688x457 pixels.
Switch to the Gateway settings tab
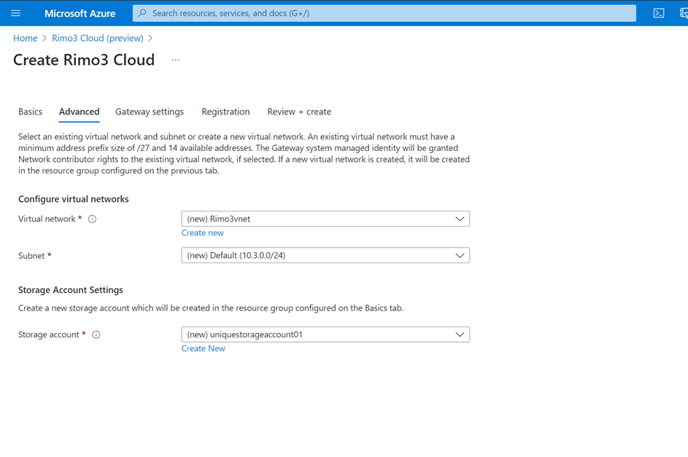click(x=150, y=112)
